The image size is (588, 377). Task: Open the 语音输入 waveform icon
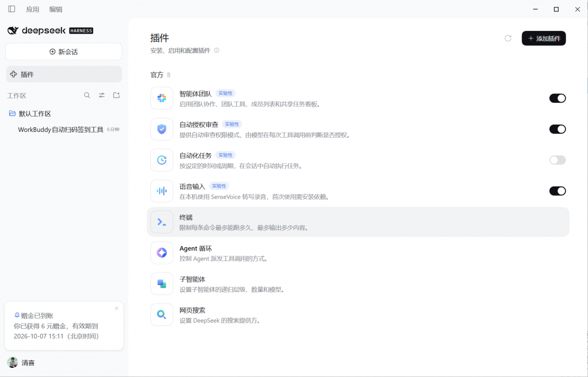161,191
